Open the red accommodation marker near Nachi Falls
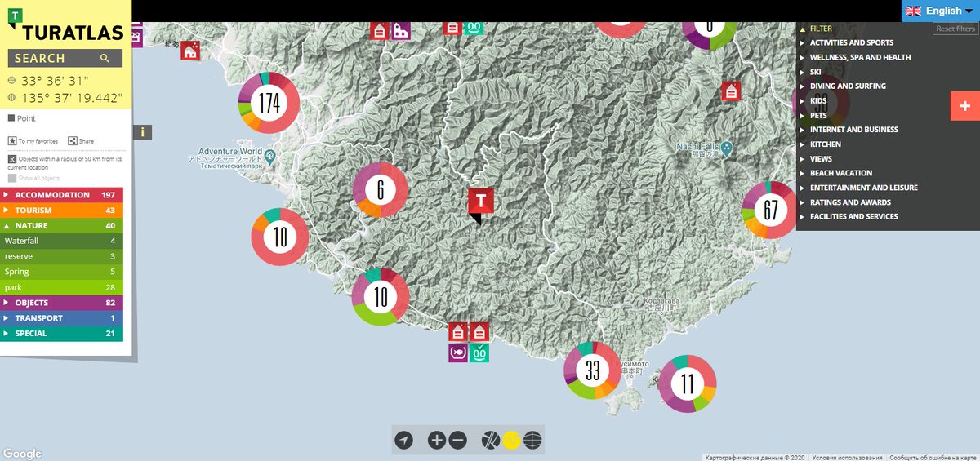Screen dimensions: 980x461 [731, 91]
